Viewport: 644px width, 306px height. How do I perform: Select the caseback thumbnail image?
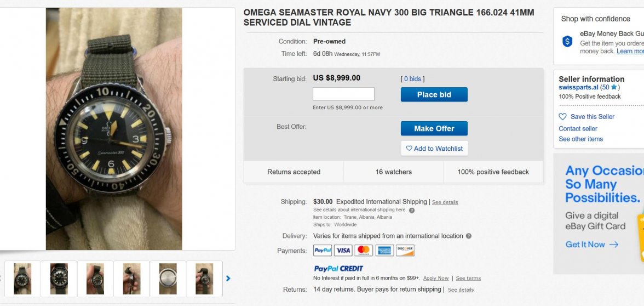tap(168, 279)
